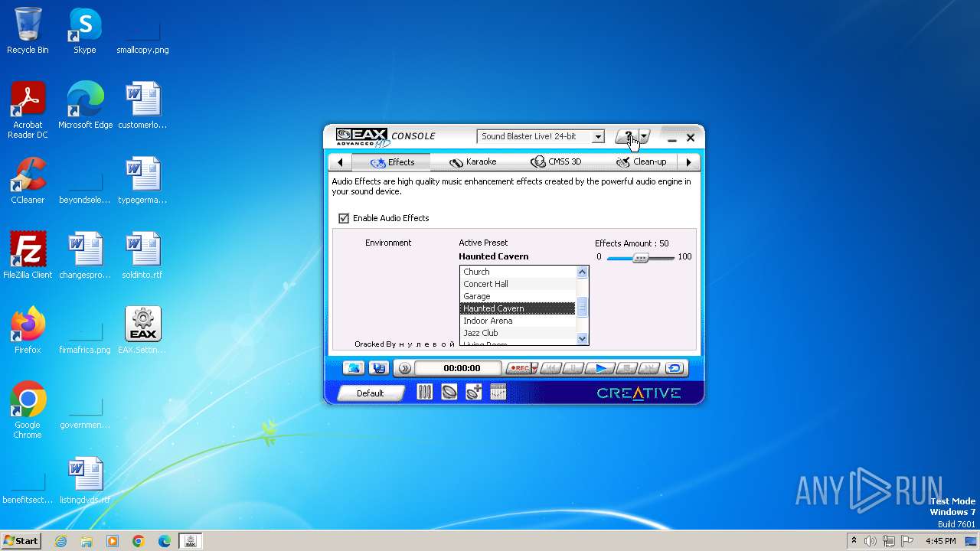Image resolution: width=980 pixels, height=551 pixels.
Task: Select the Microsoft Edge desktop icon
Action: tap(85, 106)
